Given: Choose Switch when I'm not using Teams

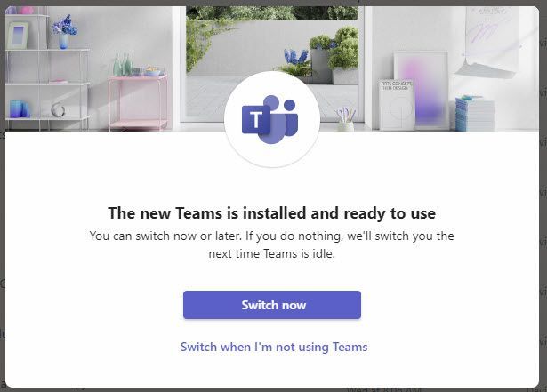Looking at the screenshot, I should point(274,347).
